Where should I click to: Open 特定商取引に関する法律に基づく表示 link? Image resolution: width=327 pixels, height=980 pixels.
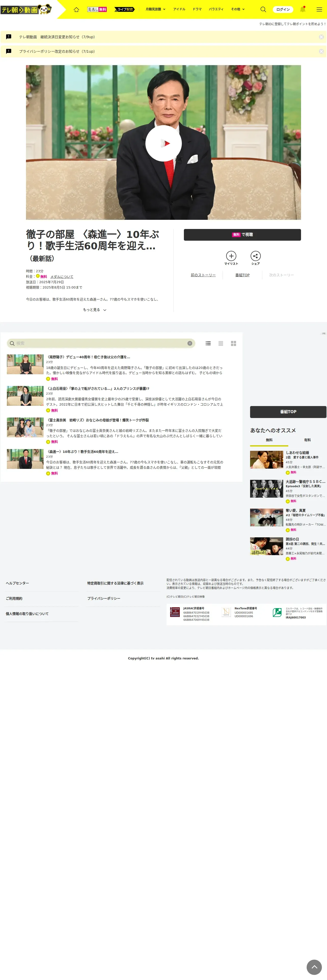[115, 583]
